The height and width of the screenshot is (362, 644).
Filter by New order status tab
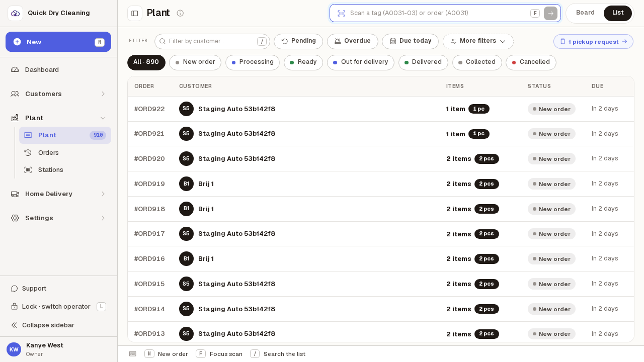(x=195, y=62)
